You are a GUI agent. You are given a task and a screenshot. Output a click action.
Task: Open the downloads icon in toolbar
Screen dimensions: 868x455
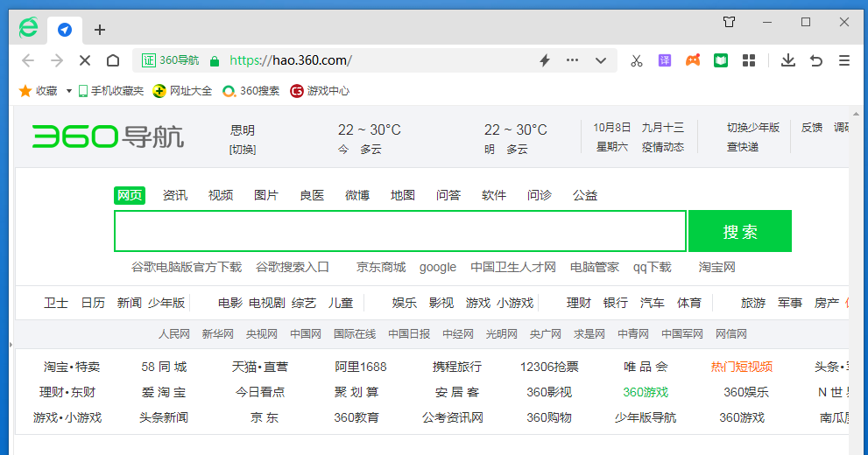click(787, 60)
